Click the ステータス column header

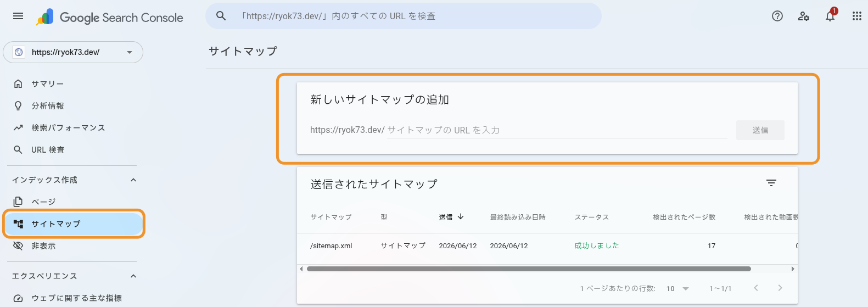592,217
